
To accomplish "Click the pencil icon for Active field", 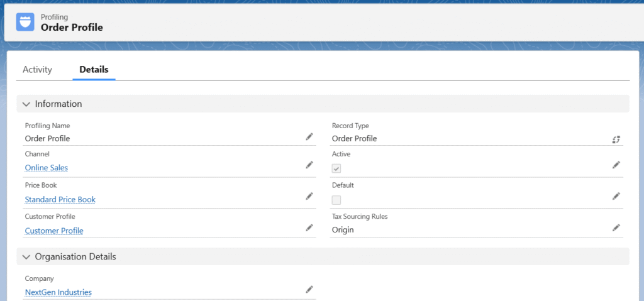I will (616, 165).
